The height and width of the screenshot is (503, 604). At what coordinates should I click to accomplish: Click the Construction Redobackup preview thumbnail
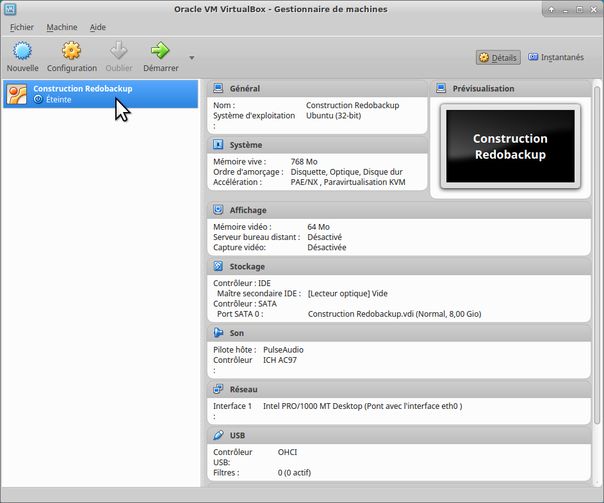click(510, 146)
